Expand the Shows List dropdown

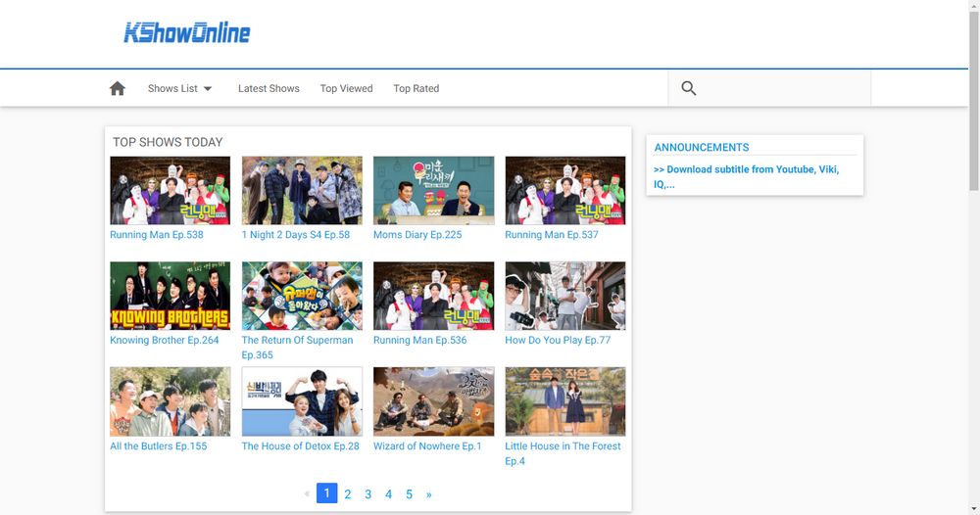(x=180, y=88)
